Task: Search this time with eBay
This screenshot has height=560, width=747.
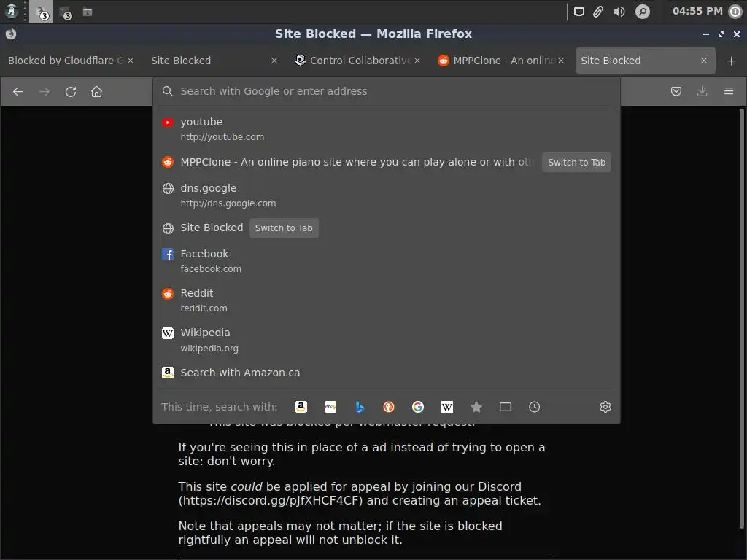Action: click(330, 407)
